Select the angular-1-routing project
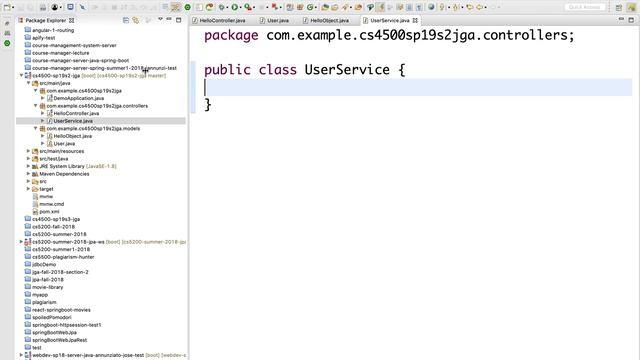The width and height of the screenshot is (640, 360). [53, 30]
